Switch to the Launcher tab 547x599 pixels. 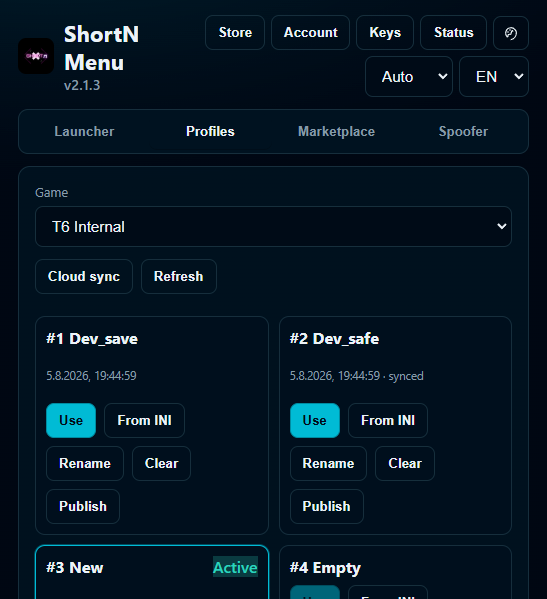pyautogui.click(x=84, y=131)
